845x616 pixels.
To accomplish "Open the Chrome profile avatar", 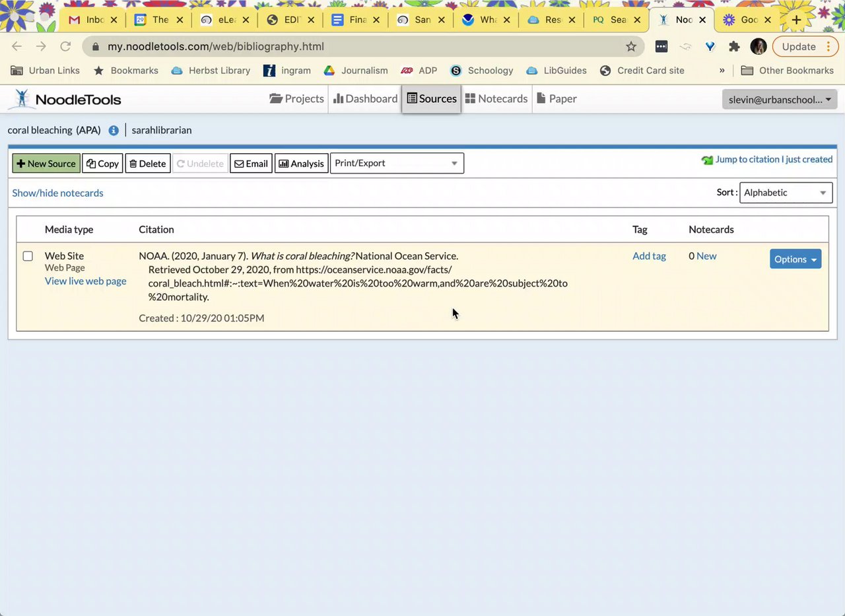I will (759, 47).
